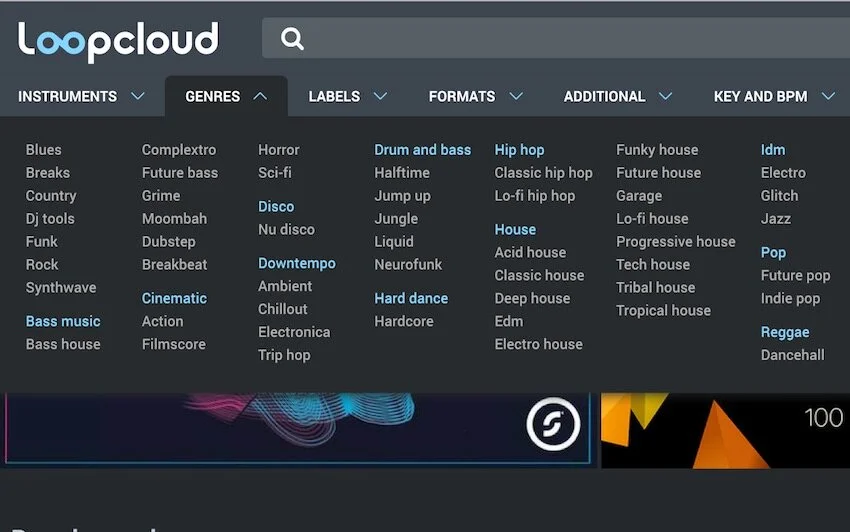
Task: Collapse the Genres dropdown
Action: click(x=226, y=97)
